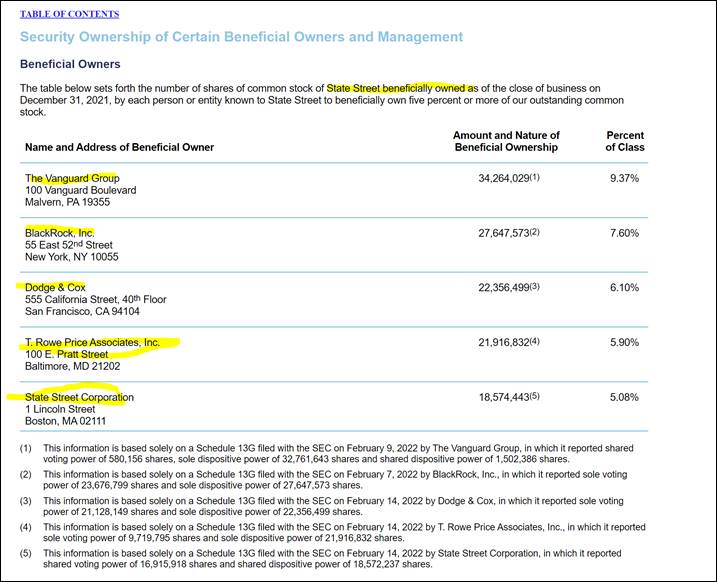The width and height of the screenshot is (717, 582).
Task: Select 'Malvern, PA 19355' text
Action: point(67,202)
